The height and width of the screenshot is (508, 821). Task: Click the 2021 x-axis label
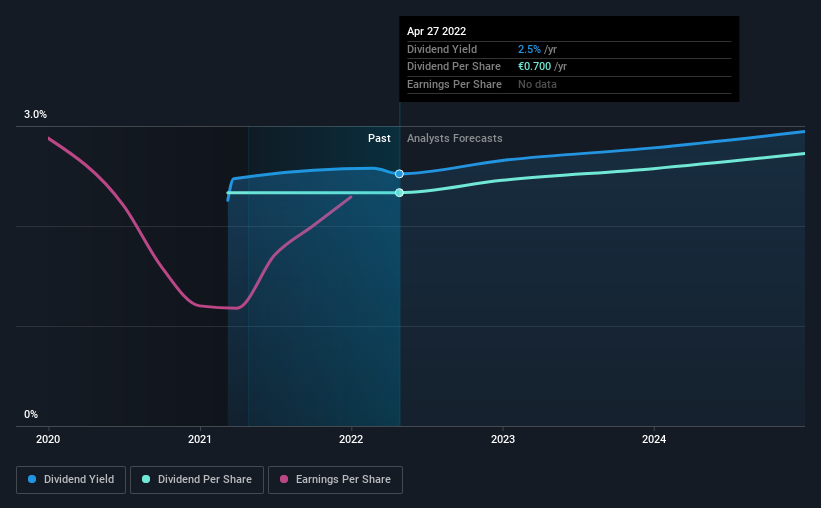click(x=199, y=439)
